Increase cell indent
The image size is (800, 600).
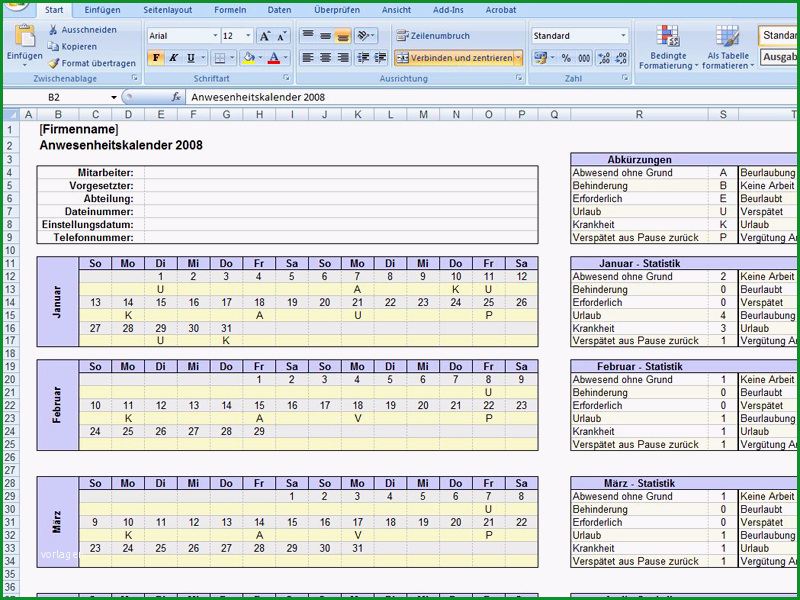click(380, 58)
